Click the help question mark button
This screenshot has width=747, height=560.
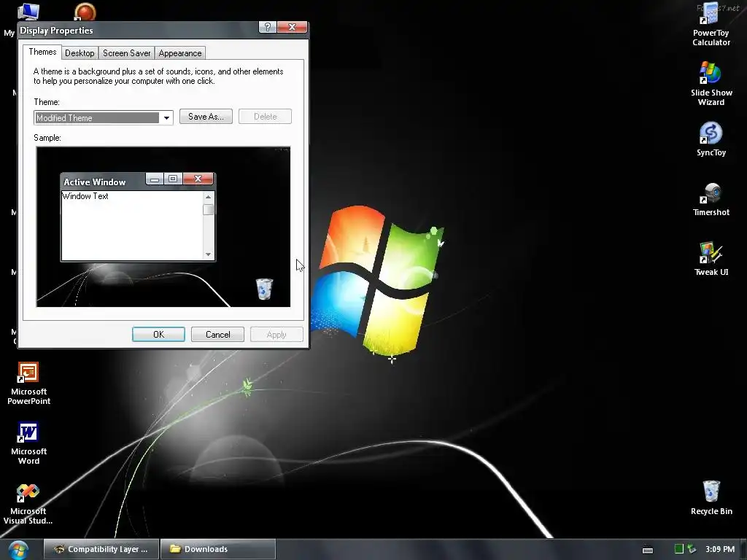pyautogui.click(x=268, y=27)
